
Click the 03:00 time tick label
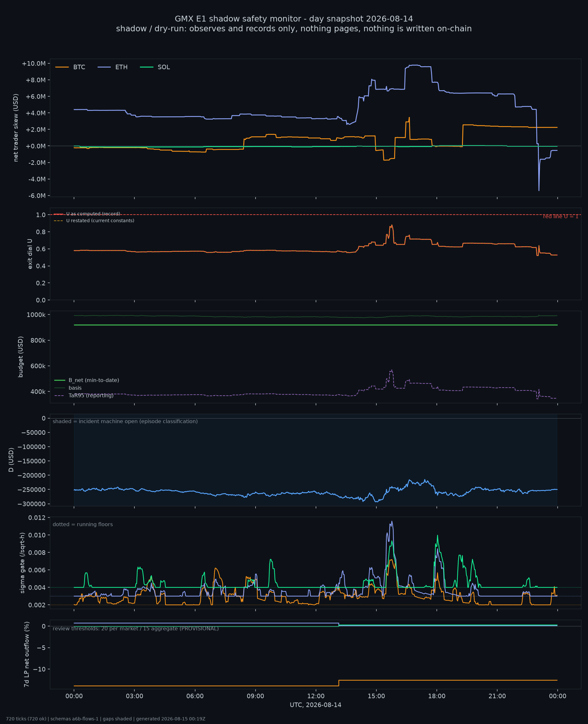pos(134,696)
